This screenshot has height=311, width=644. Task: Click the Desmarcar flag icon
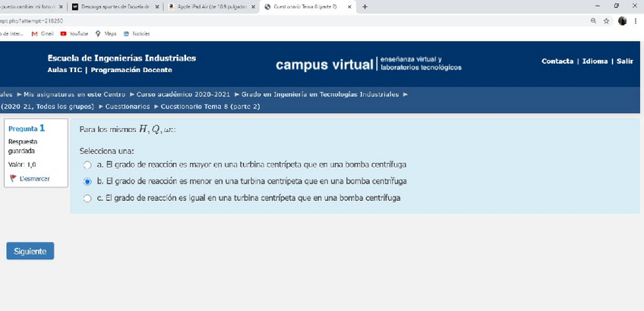[13, 178]
